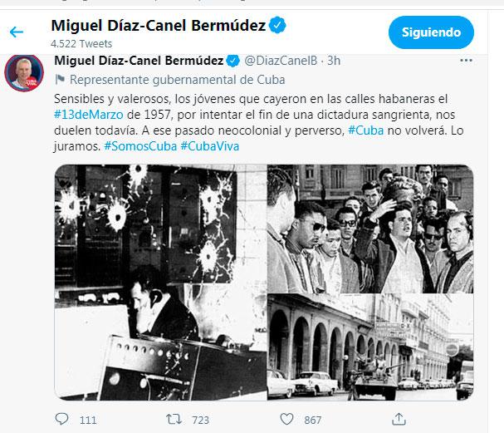The height and width of the screenshot is (433, 504).
Task: Like the tweet with heart icon
Action: pyautogui.click(x=286, y=419)
